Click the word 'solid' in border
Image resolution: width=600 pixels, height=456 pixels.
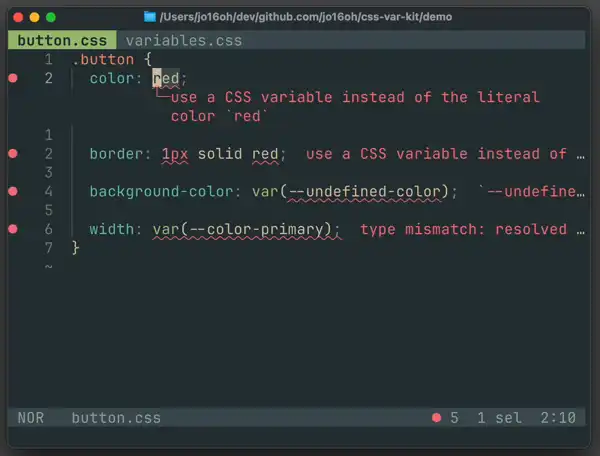[220, 154]
